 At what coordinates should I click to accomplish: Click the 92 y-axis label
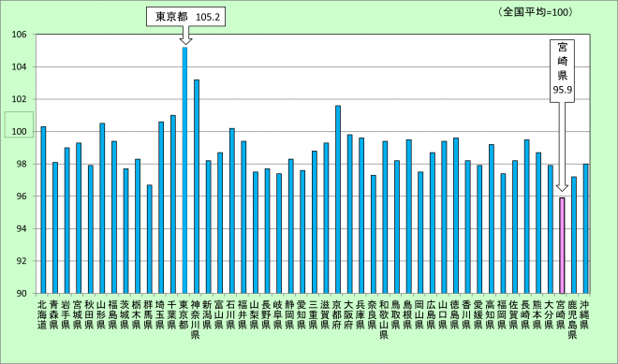22,261
